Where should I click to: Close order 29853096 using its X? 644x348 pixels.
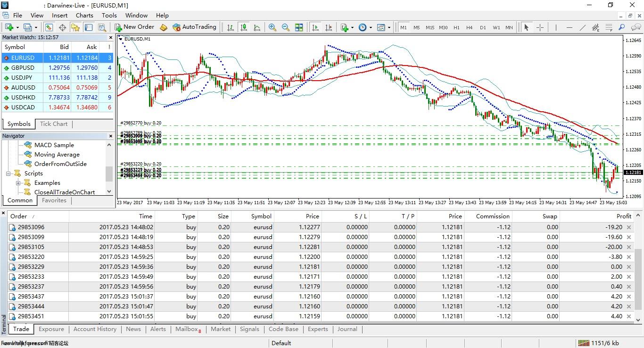tap(628, 227)
